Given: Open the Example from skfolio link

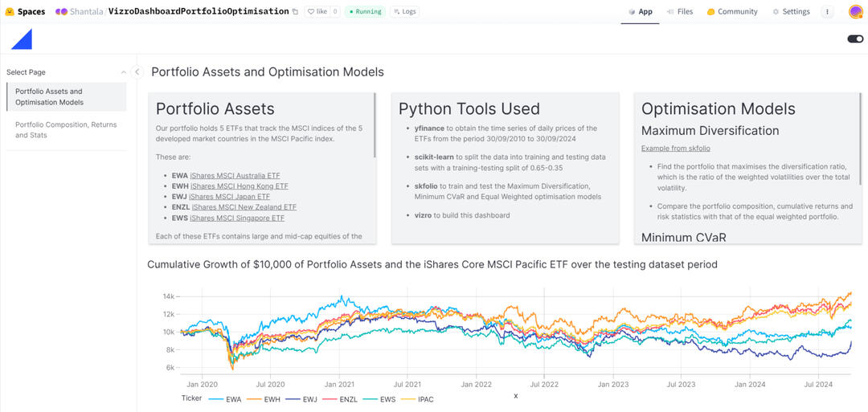Looking at the screenshot, I should point(675,149).
